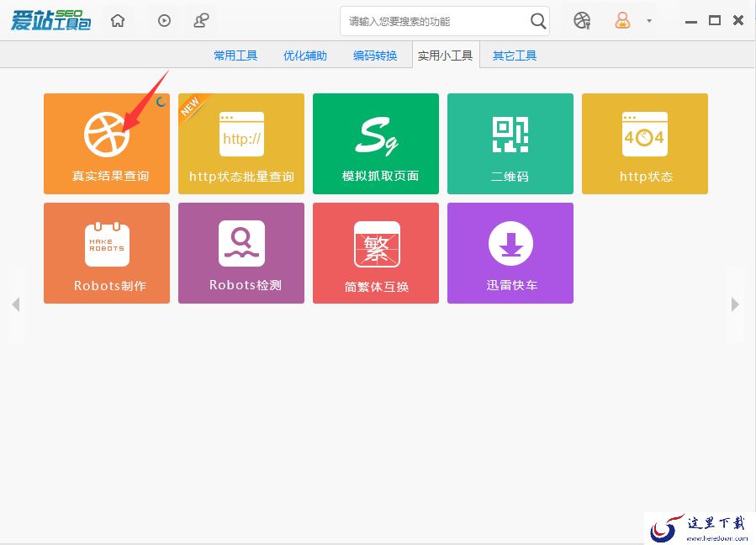Switch to the 编码转换 tab
Viewport: 756px width, 545px height.
tap(374, 56)
